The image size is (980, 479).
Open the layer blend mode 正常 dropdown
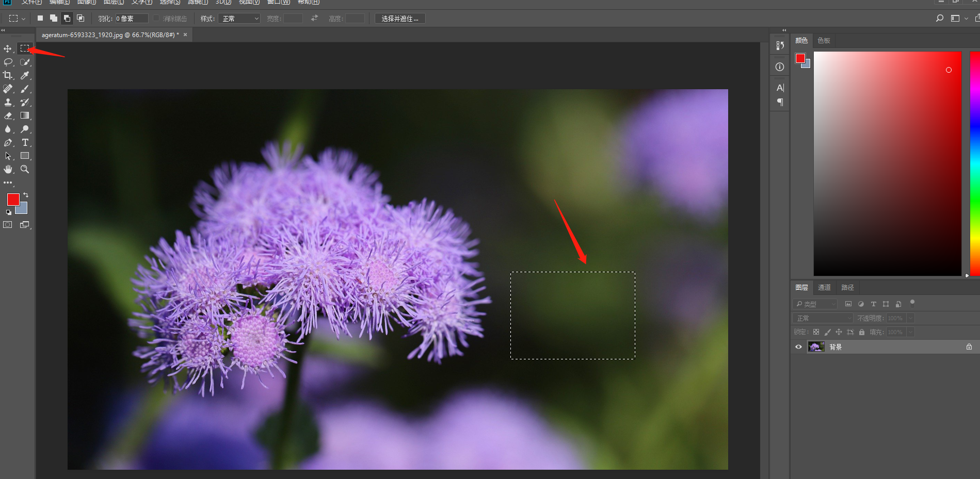coord(823,318)
